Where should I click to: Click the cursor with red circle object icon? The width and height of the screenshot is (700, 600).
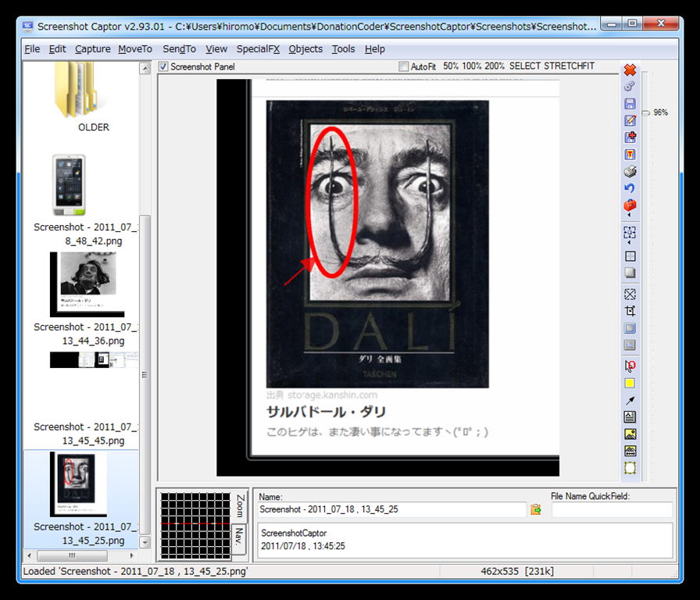(x=630, y=366)
